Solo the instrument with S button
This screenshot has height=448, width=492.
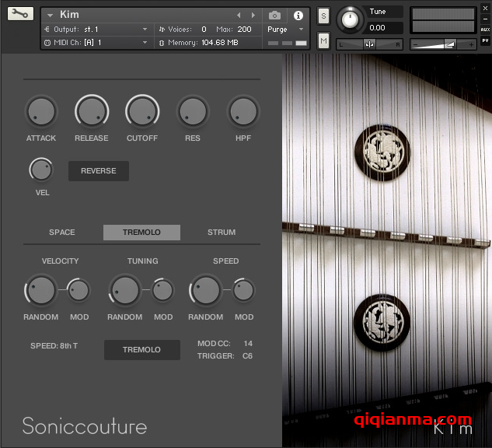tap(323, 16)
